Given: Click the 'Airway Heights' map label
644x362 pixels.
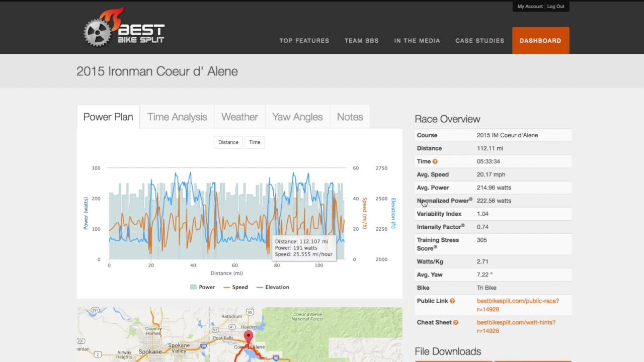Looking at the screenshot, I should point(124,354).
